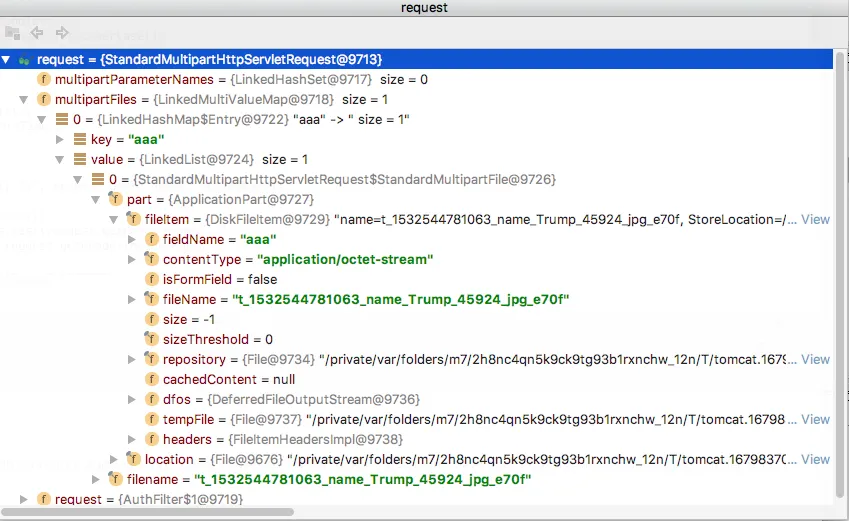Expand the repository File@9734 node
The image size is (849, 521).
[x=132, y=360]
